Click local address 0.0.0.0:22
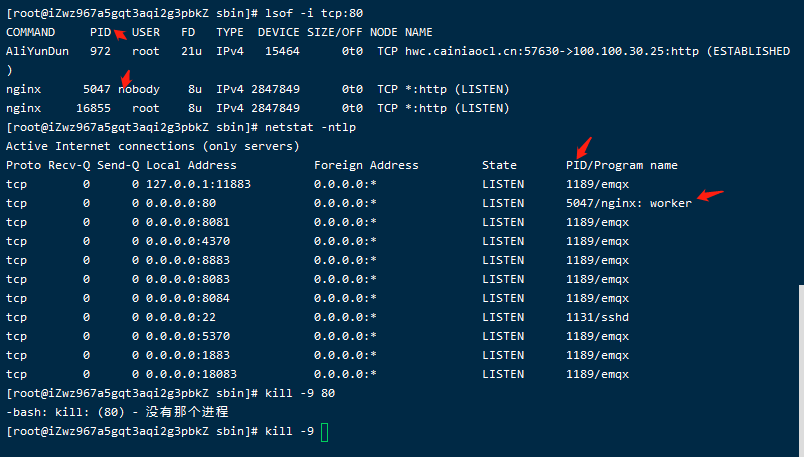The height and width of the screenshot is (457, 804). pos(181,317)
